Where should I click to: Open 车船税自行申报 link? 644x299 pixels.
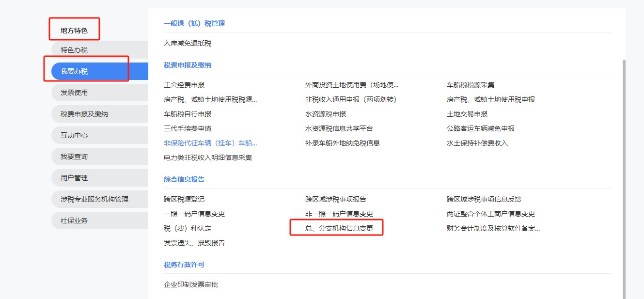click(x=188, y=114)
